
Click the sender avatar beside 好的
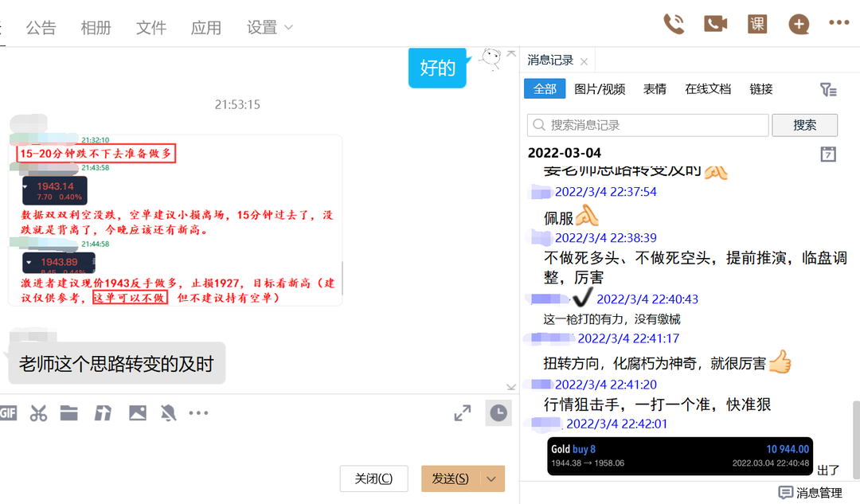click(491, 59)
